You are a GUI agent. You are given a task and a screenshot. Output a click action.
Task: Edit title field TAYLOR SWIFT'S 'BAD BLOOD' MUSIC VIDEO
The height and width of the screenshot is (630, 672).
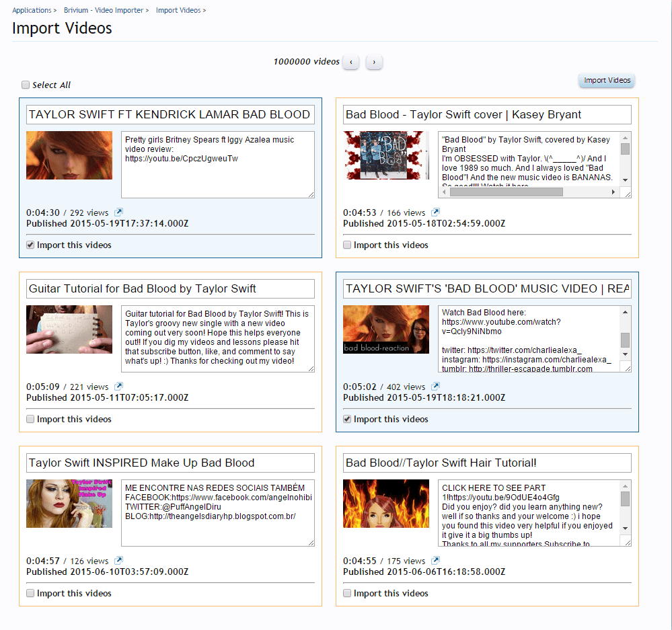point(487,288)
